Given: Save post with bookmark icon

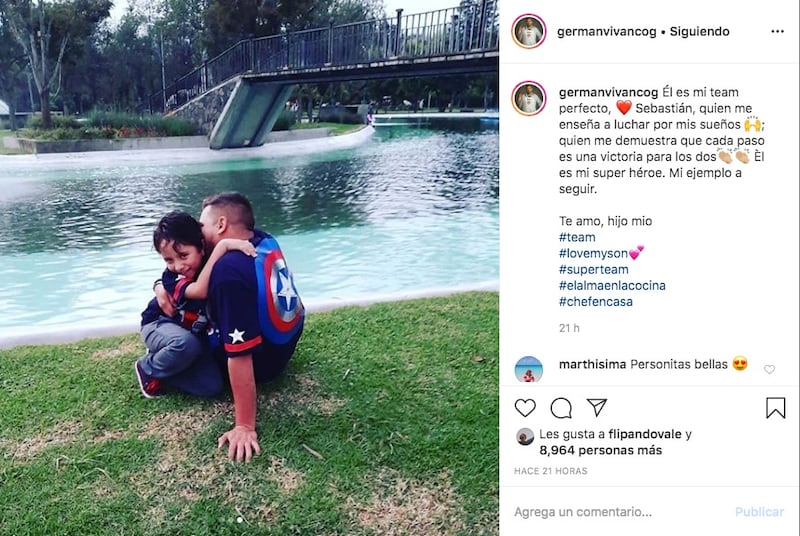Looking at the screenshot, I should point(775,408).
